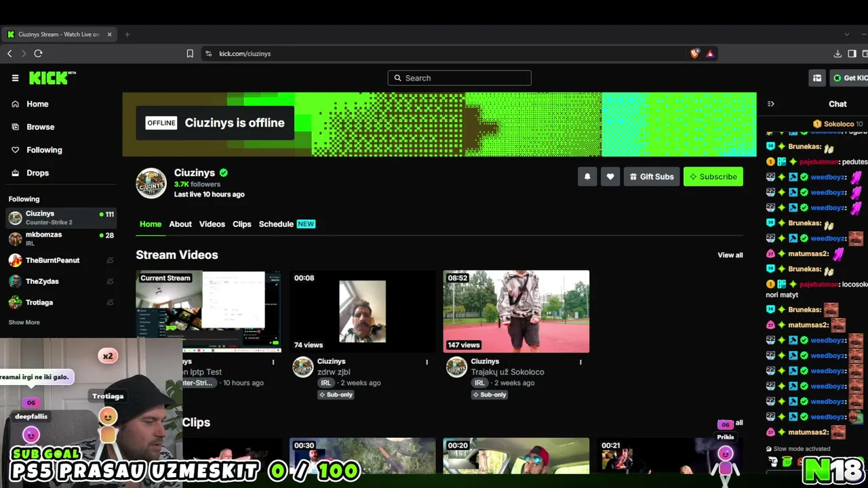Select the Ciuzinys Stream browser tab
The image size is (868, 488).
click(58, 35)
